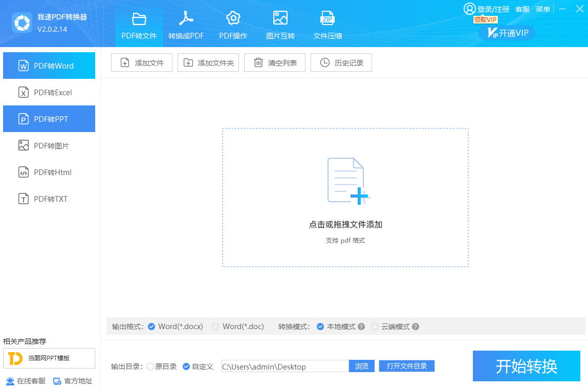This screenshot has width=588, height=389.
Task: Click the help icon beside 云端模式
Action: pos(416,327)
